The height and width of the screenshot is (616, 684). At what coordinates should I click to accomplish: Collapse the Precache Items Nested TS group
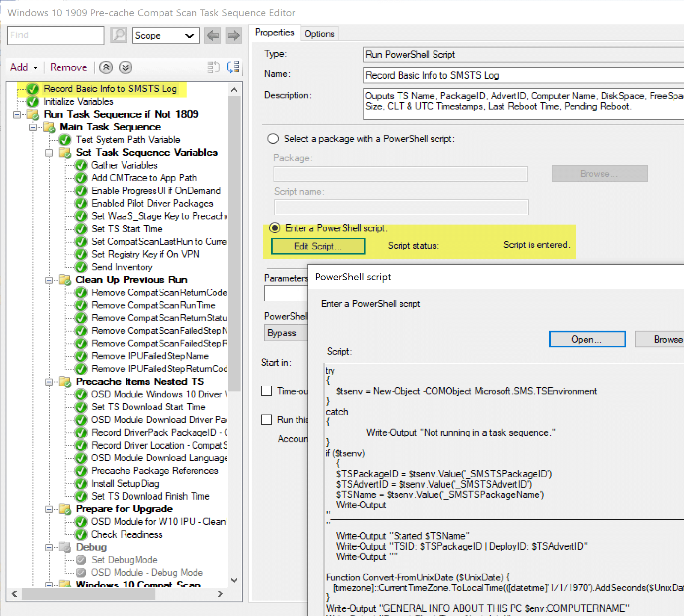(49, 382)
